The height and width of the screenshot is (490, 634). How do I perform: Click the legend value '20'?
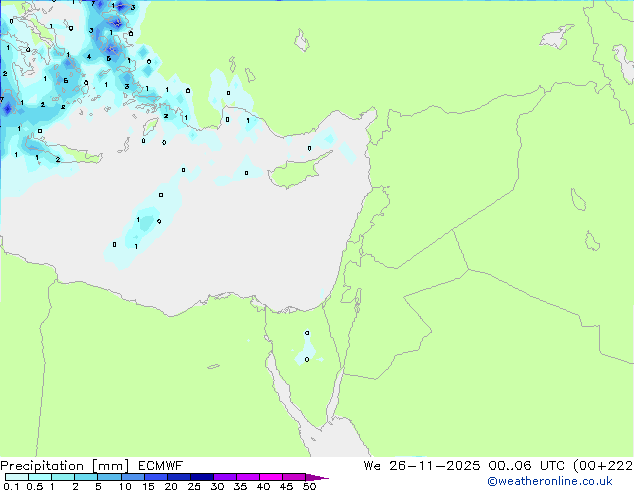171,486
